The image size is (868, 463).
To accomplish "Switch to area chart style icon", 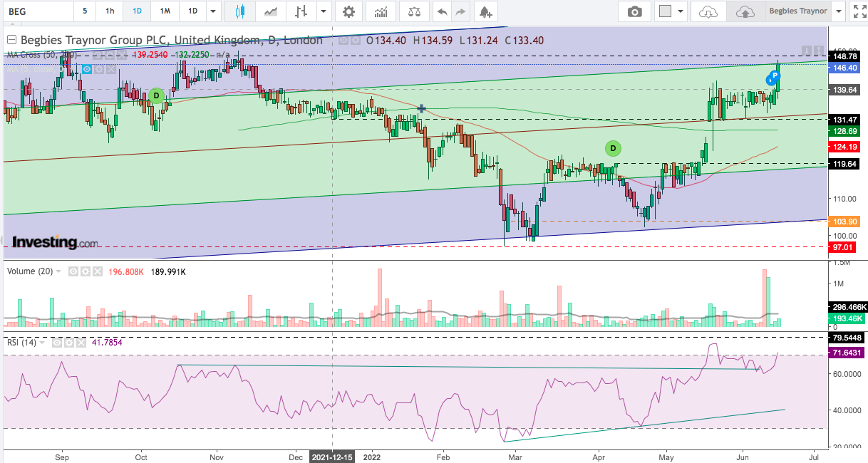I will coord(271,11).
